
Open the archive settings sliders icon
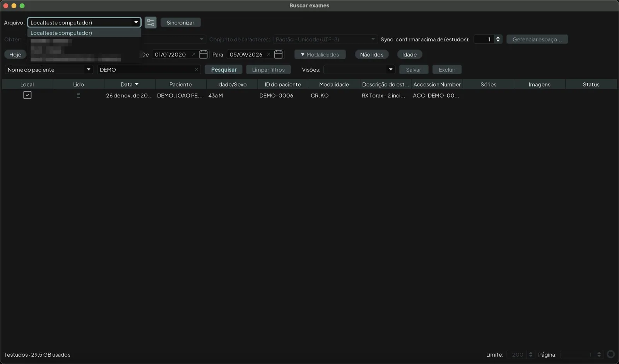[150, 22]
